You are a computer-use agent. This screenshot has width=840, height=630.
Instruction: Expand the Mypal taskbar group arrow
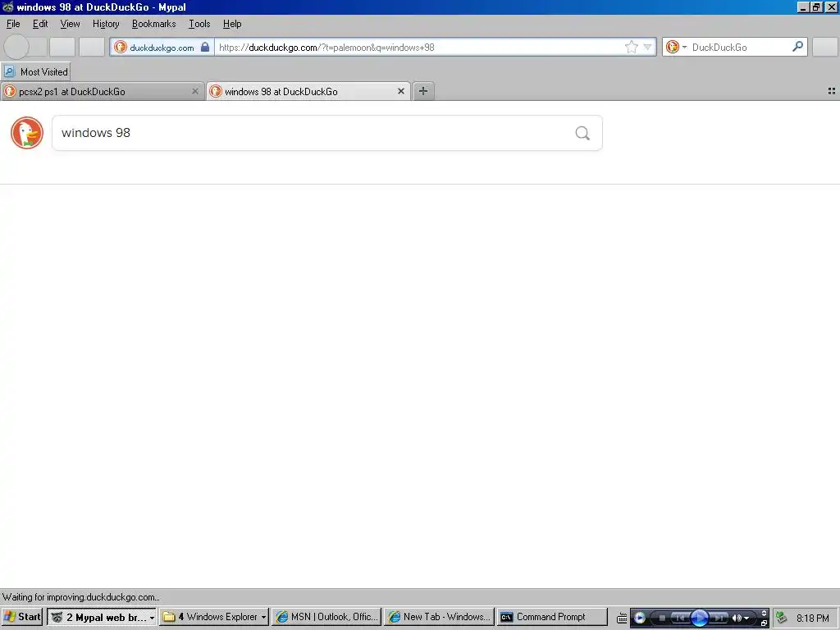pyautogui.click(x=152, y=618)
